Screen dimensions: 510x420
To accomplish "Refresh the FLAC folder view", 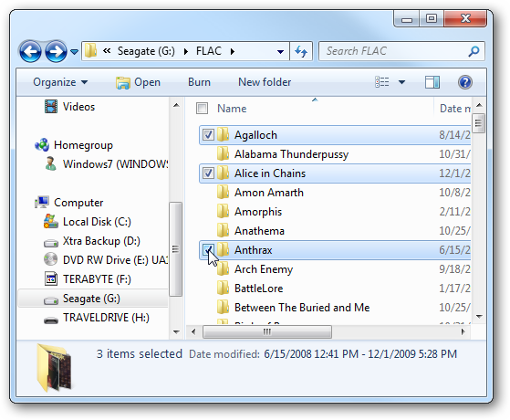I will 301,51.
